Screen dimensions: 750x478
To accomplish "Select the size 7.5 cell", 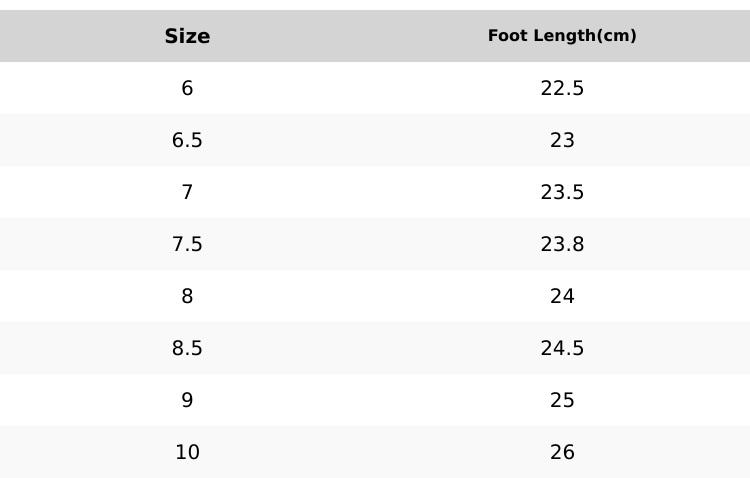I will (x=187, y=244).
